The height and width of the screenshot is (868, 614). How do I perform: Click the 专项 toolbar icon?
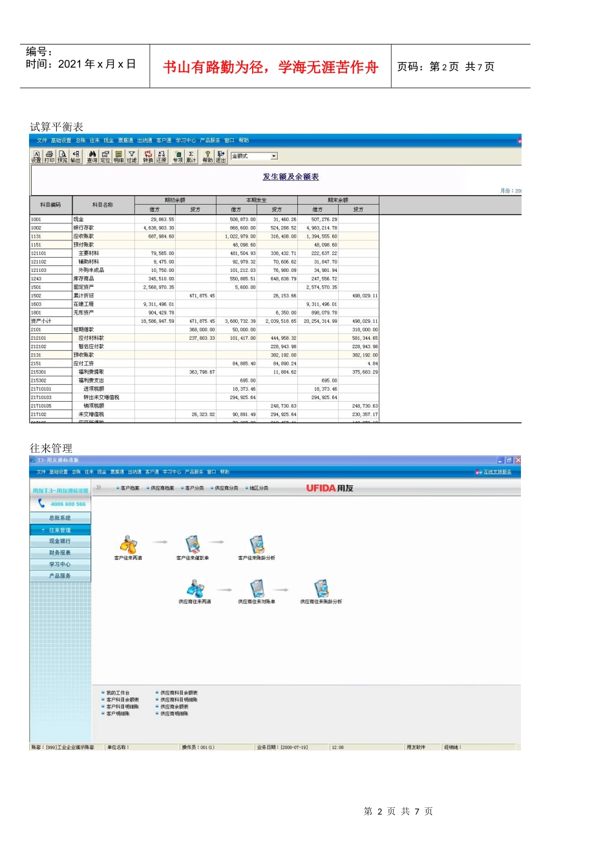[178, 157]
